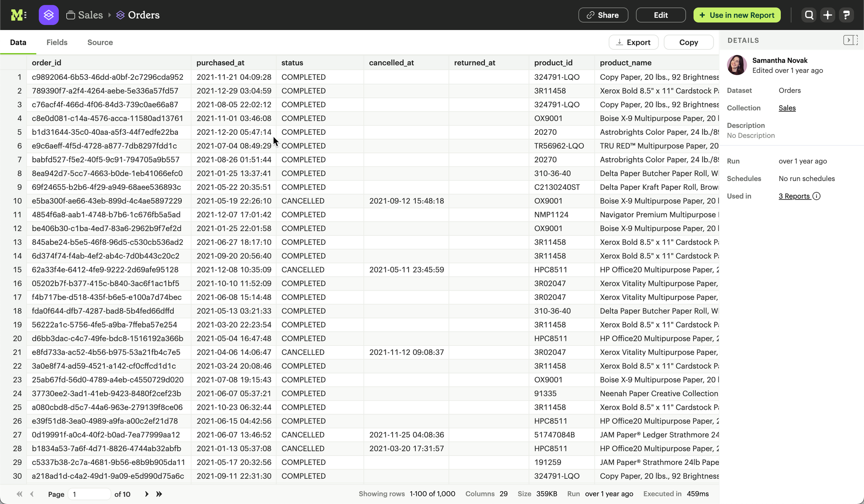864x504 pixels.
Task: Click Use in new Report button
Action: click(x=736, y=15)
